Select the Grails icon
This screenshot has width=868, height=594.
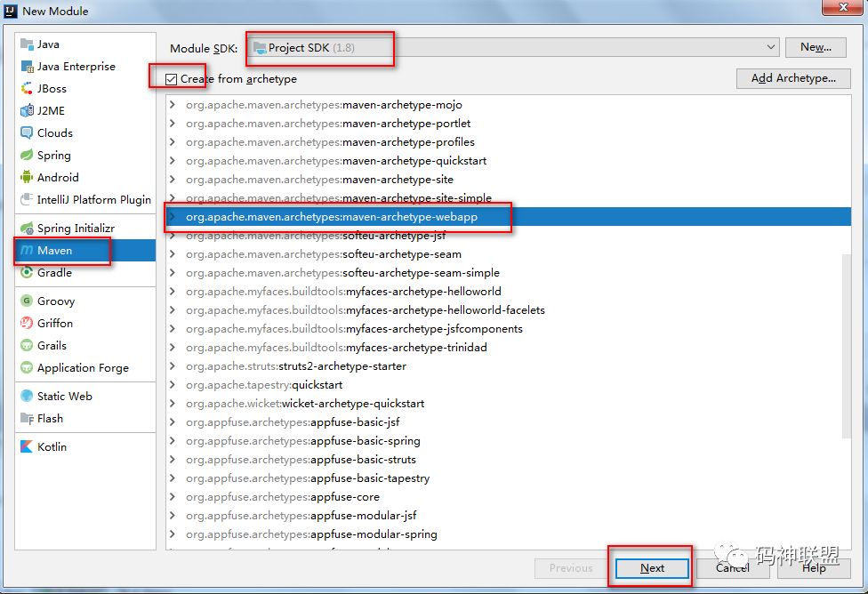point(27,345)
